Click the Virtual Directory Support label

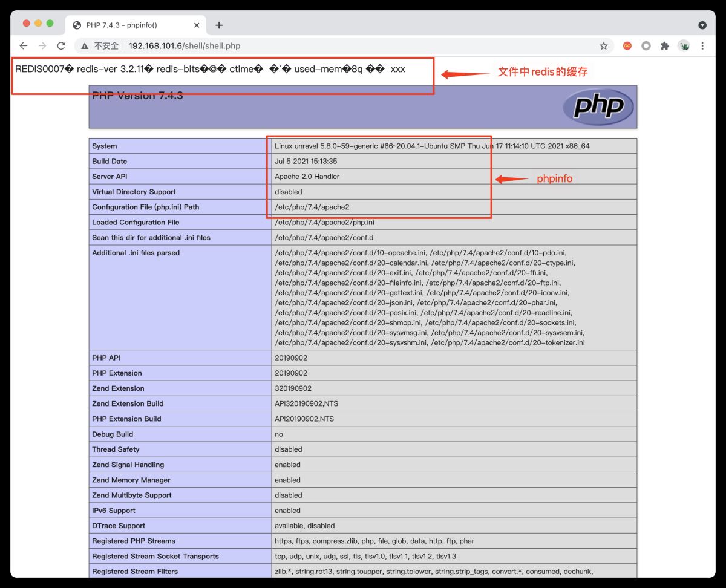tap(134, 192)
